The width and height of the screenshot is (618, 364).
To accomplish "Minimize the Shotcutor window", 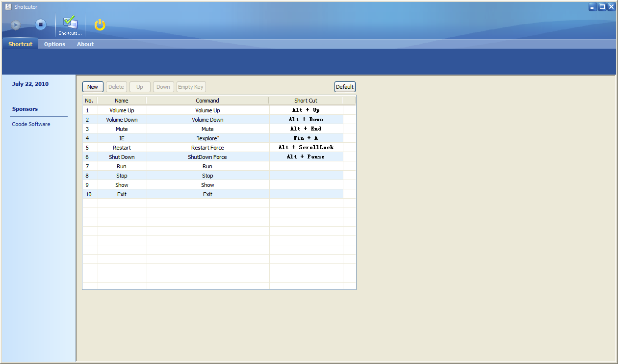I will click(593, 7).
